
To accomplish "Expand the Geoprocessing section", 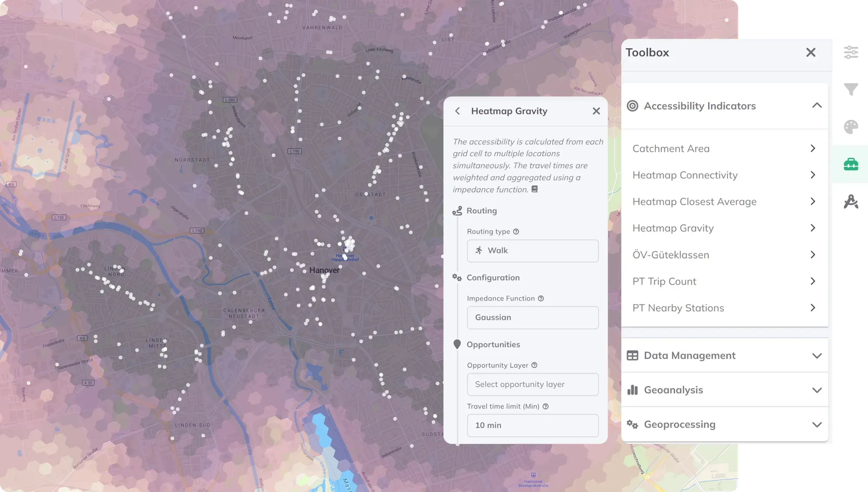I will (x=817, y=425).
